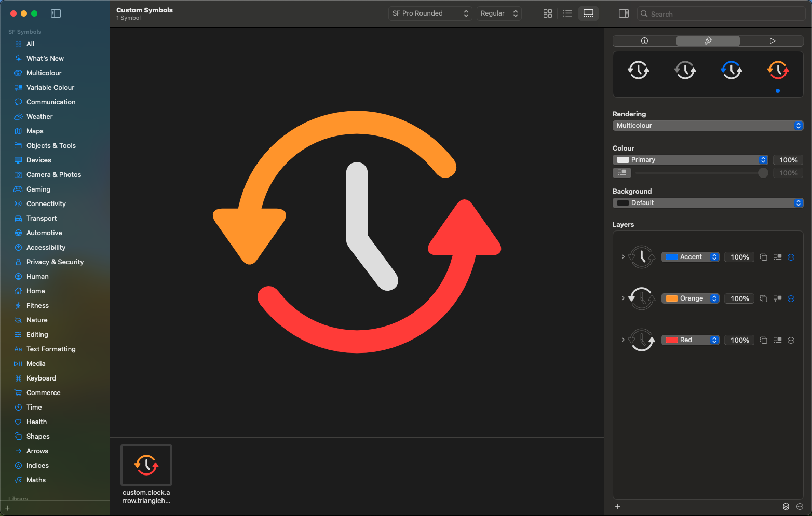This screenshot has height=516, width=812.
Task: Select the hierarchical rendering preview
Action: (685, 70)
